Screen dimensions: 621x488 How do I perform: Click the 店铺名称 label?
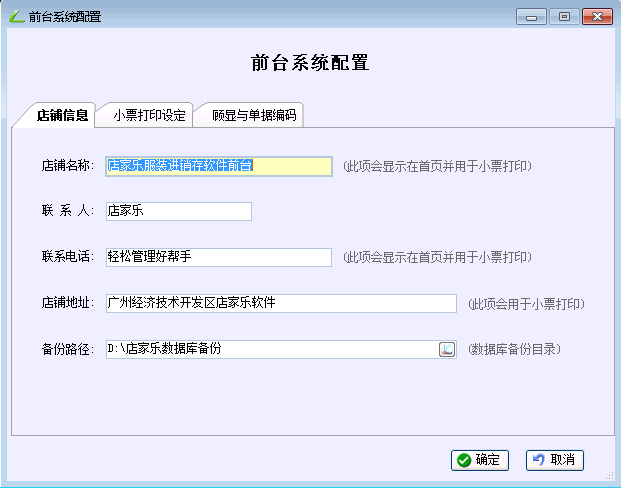click(68, 166)
